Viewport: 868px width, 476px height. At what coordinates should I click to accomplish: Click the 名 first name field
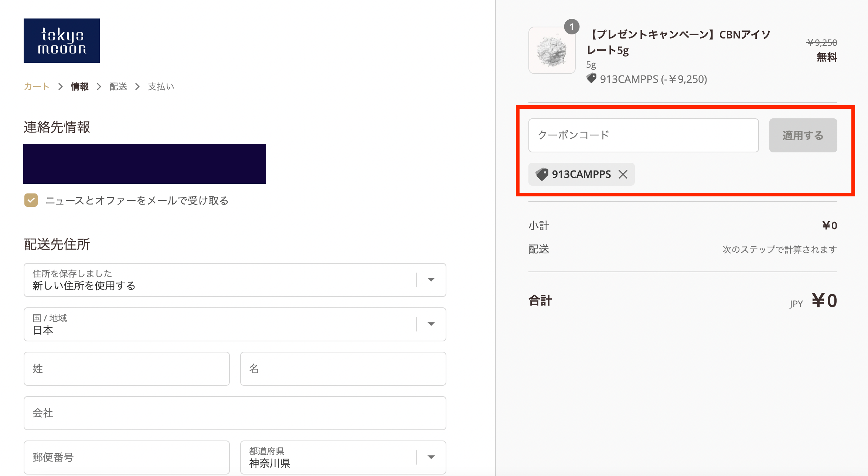(343, 369)
